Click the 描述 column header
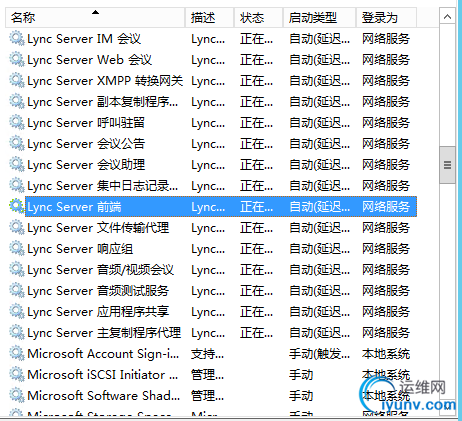Screen dimensions: 462x421 click(x=209, y=17)
